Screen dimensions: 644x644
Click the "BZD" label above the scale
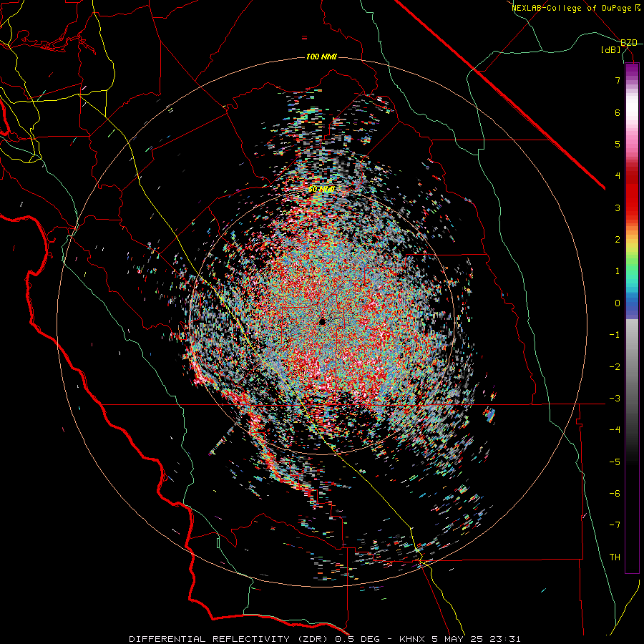[x=629, y=43]
